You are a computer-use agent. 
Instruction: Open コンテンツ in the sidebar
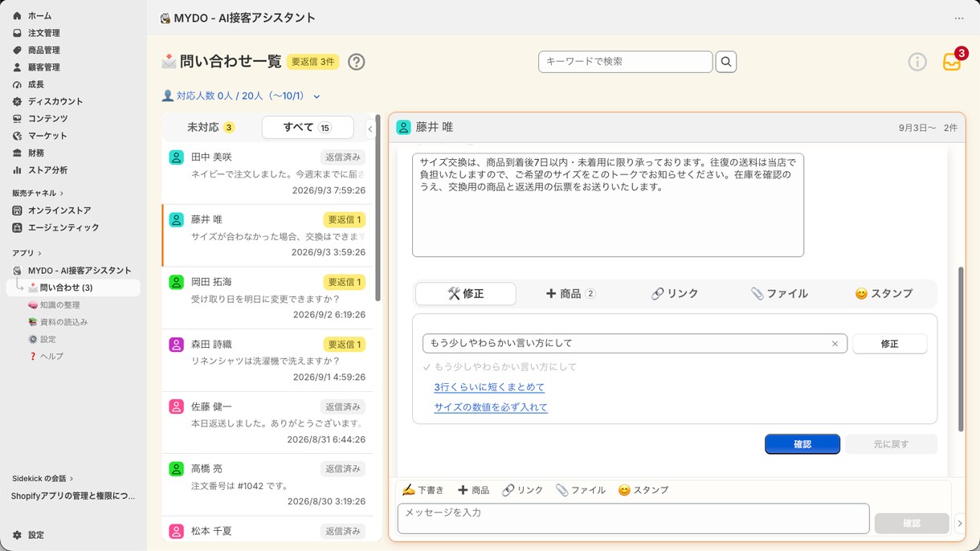coord(47,119)
